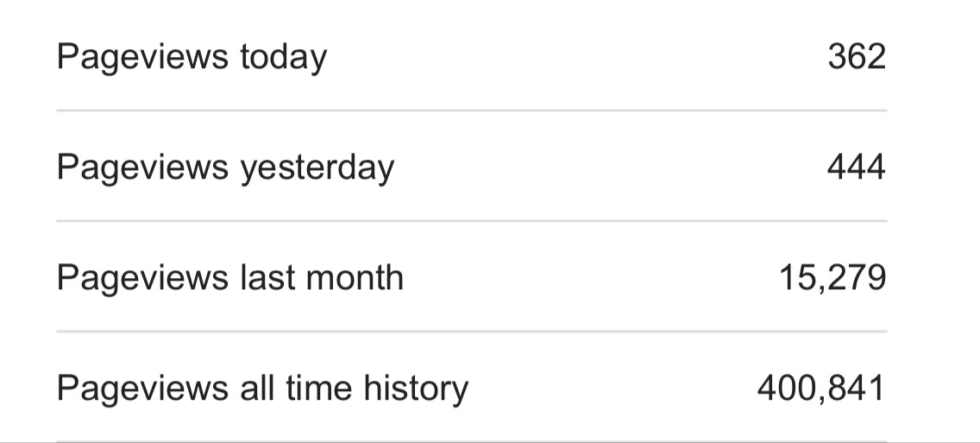
Task: Click the "Pageviews last month" label
Action: (x=229, y=278)
